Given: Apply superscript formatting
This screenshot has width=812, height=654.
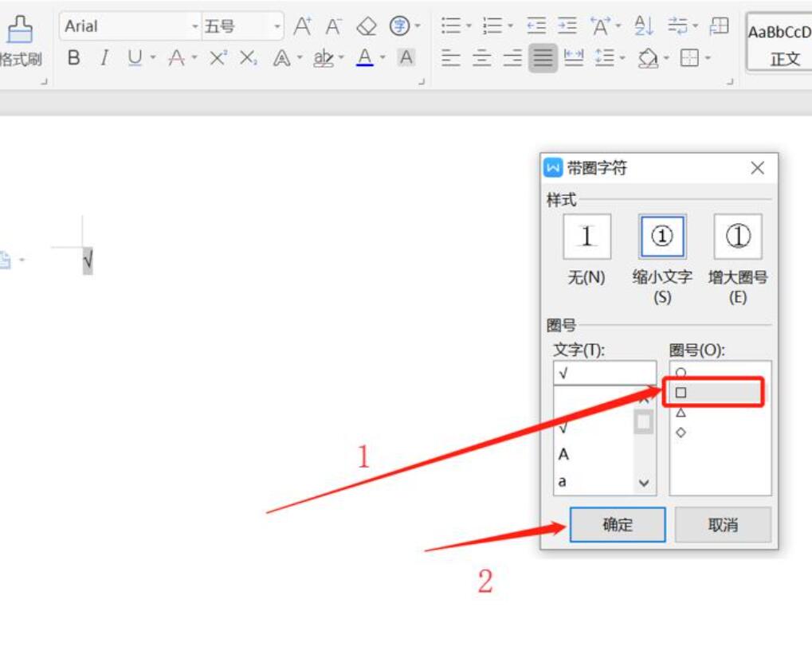Looking at the screenshot, I should [x=218, y=57].
